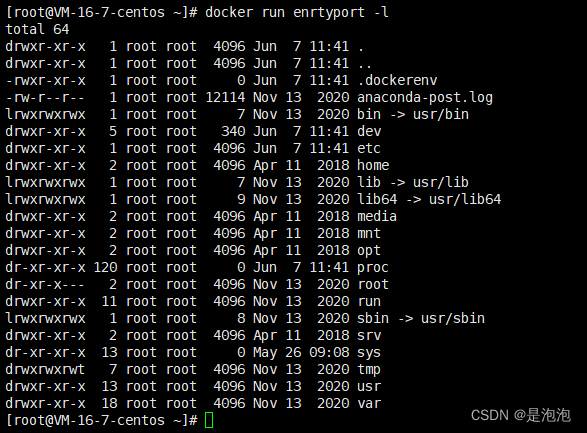This screenshot has height=433, width=587.
Task: Click the CSDN watermark text
Action: coord(521,415)
